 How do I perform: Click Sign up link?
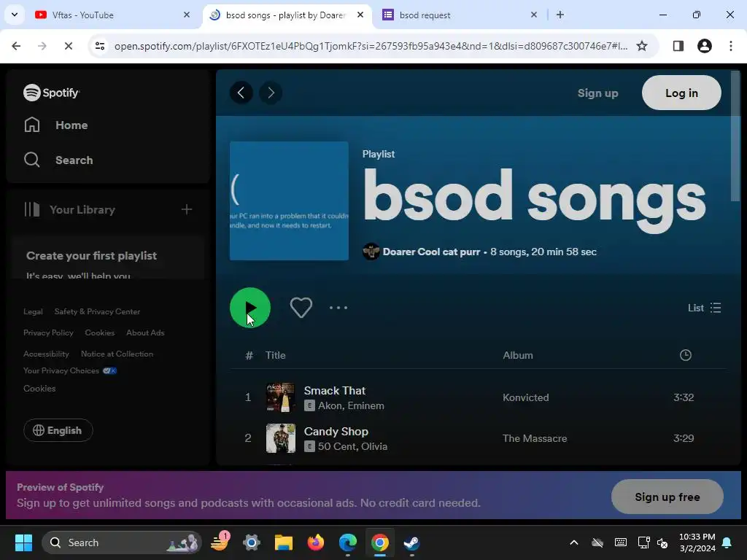point(598,93)
